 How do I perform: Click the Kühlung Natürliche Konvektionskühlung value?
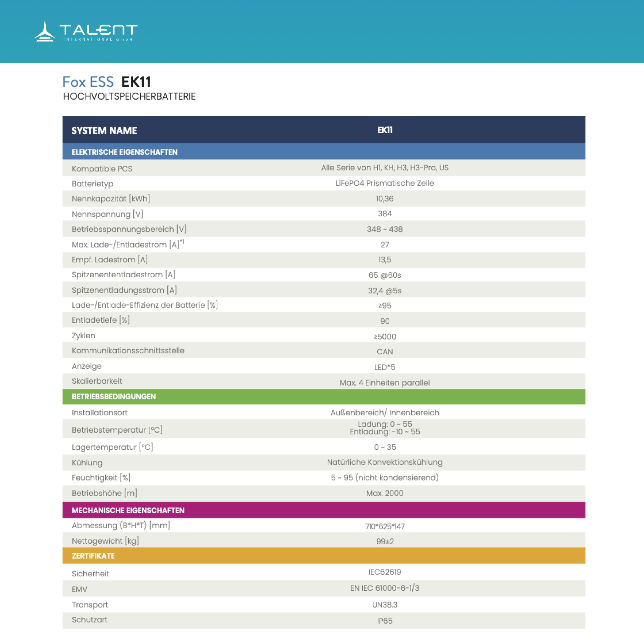[x=384, y=462]
